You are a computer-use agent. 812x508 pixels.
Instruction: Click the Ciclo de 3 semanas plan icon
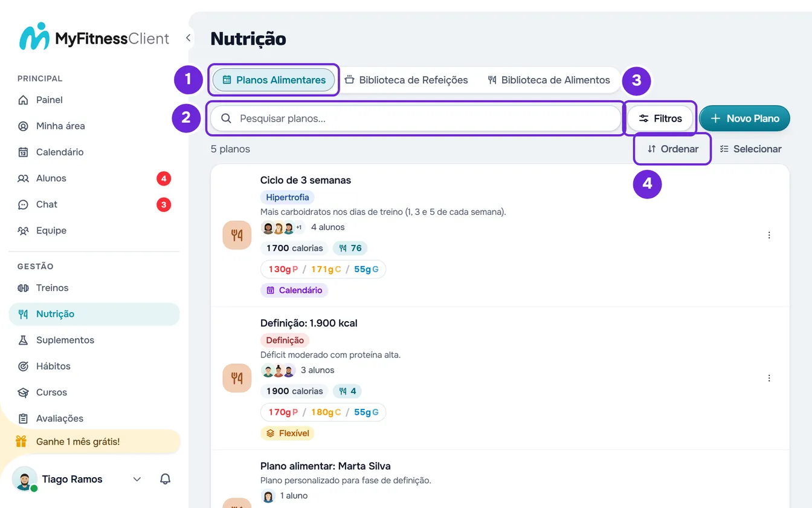point(237,235)
